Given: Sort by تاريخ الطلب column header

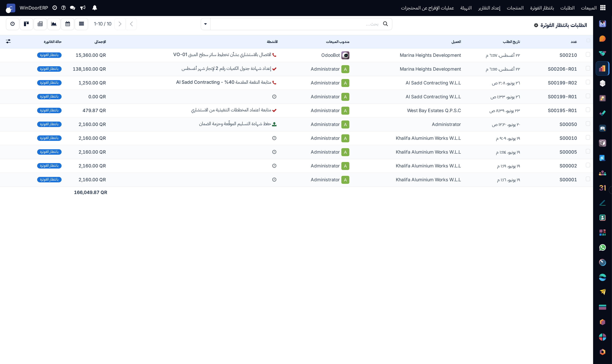Looking at the screenshot, I should point(511,42).
